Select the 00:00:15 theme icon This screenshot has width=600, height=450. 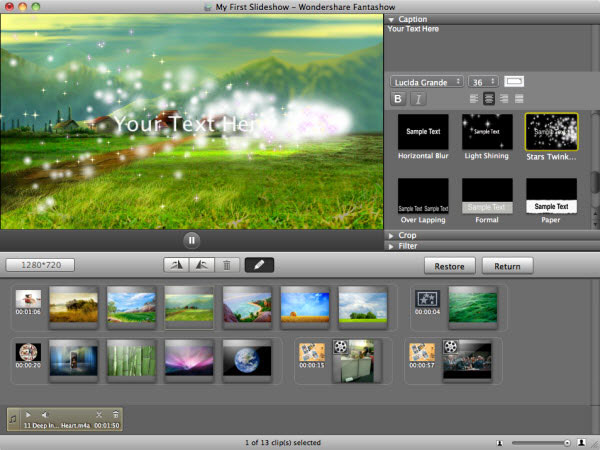coord(312,352)
